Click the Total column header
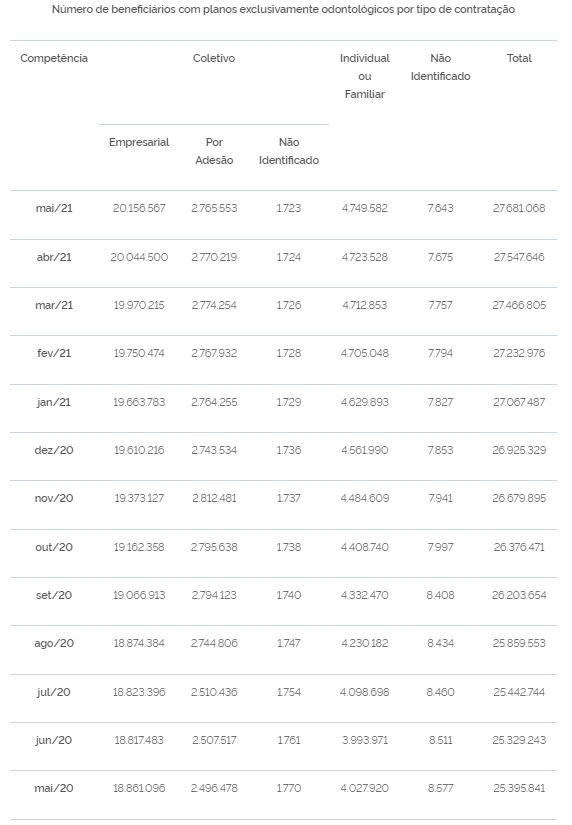This screenshot has width=572, height=825. (519, 58)
